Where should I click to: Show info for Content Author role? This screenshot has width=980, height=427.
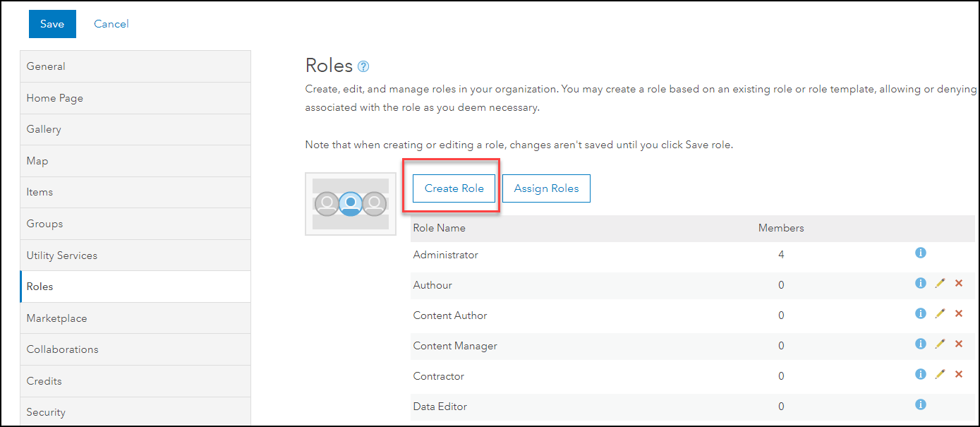920,313
